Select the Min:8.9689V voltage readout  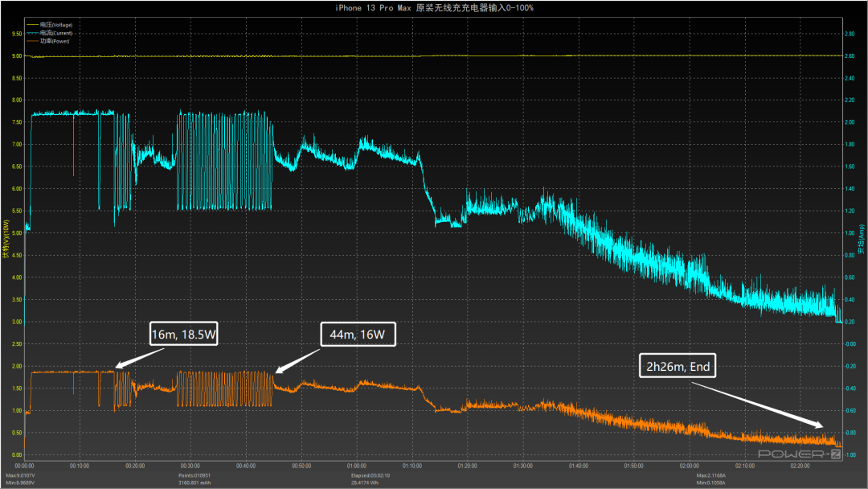pos(20,483)
